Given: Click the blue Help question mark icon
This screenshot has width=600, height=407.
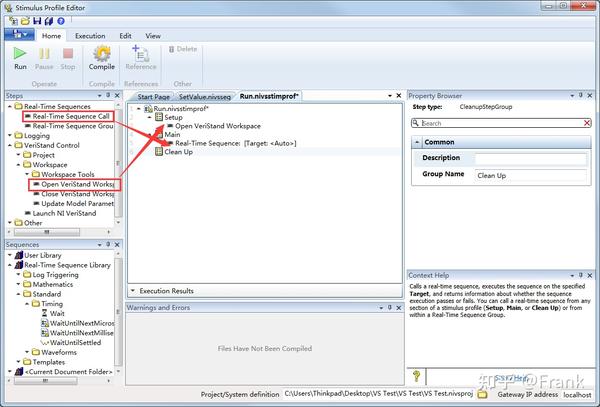Looking at the screenshot, I should click(61, 21).
